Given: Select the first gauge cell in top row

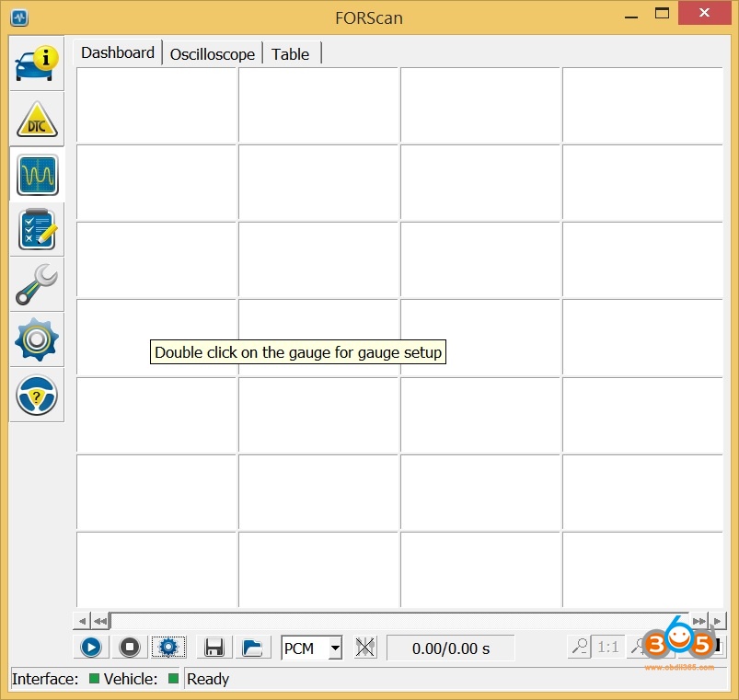Looking at the screenshot, I should point(156,105).
